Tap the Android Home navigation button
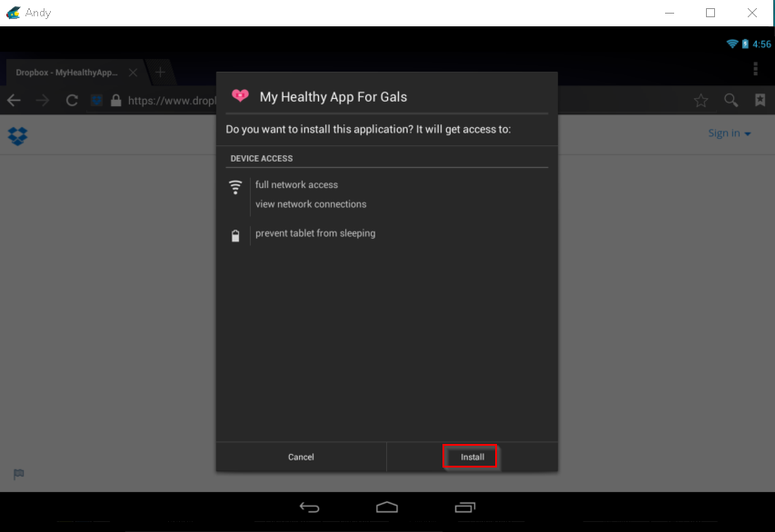The height and width of the screenshot is (532, 775). click(x=387, y=507)
